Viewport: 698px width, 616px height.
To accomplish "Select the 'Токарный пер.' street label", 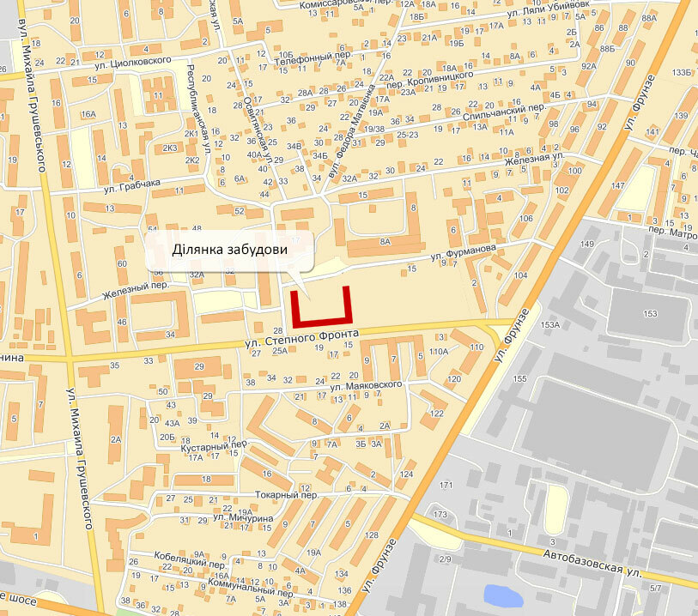I will pos(287,494).
